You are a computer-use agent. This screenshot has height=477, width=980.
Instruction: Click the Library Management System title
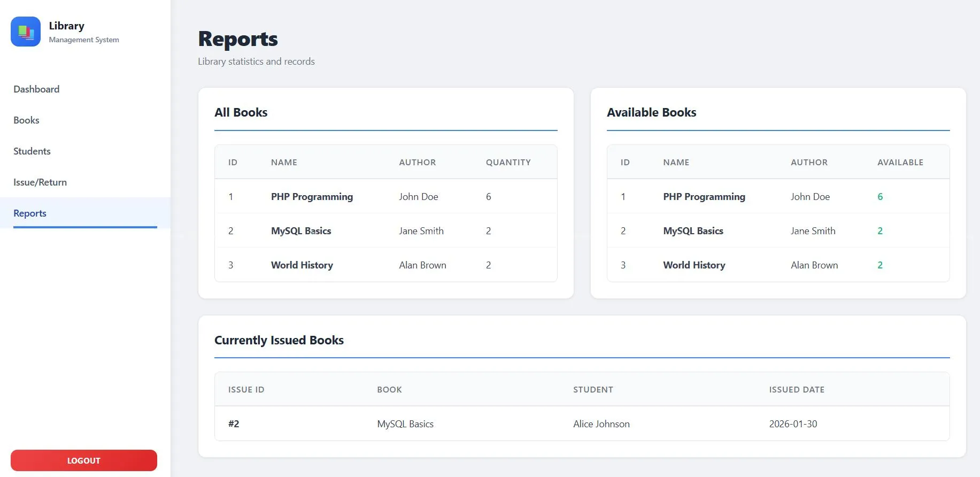pyautogui.click(x=67, y=26)
